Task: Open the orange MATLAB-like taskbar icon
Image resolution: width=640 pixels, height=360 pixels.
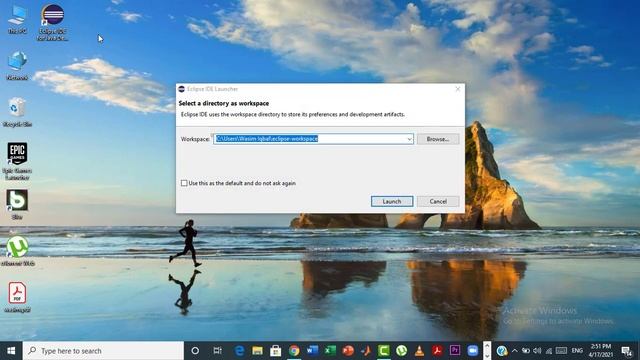Action: 366,351
